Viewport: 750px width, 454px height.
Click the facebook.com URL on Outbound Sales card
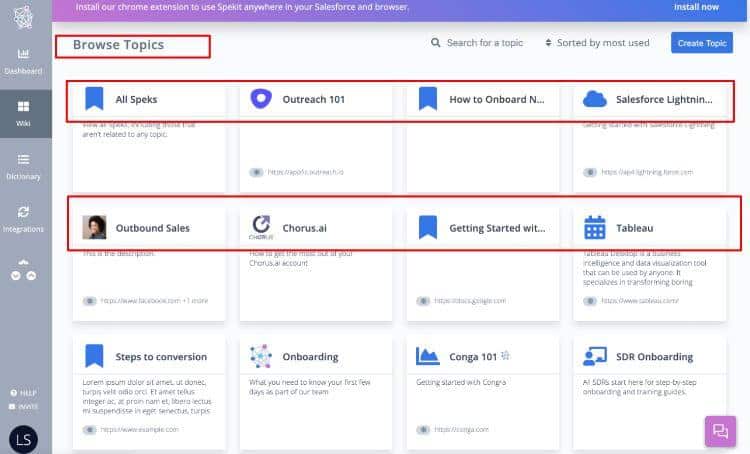154,300
